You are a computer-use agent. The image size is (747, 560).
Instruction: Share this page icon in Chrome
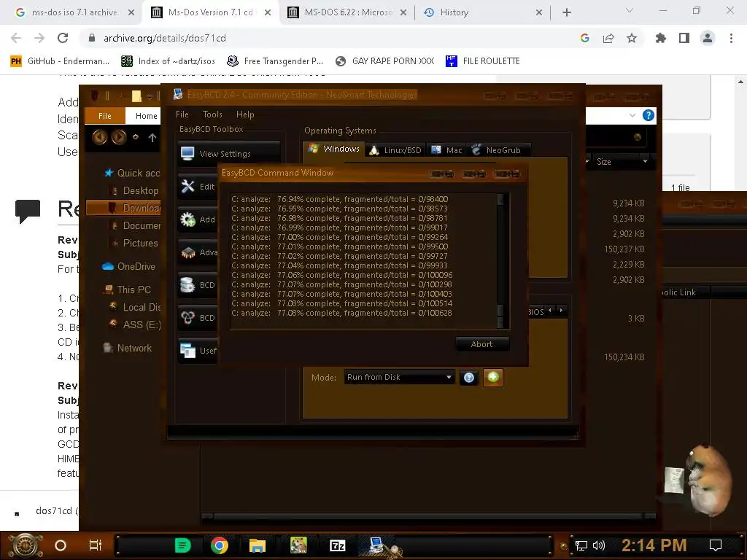pos(608,38)
